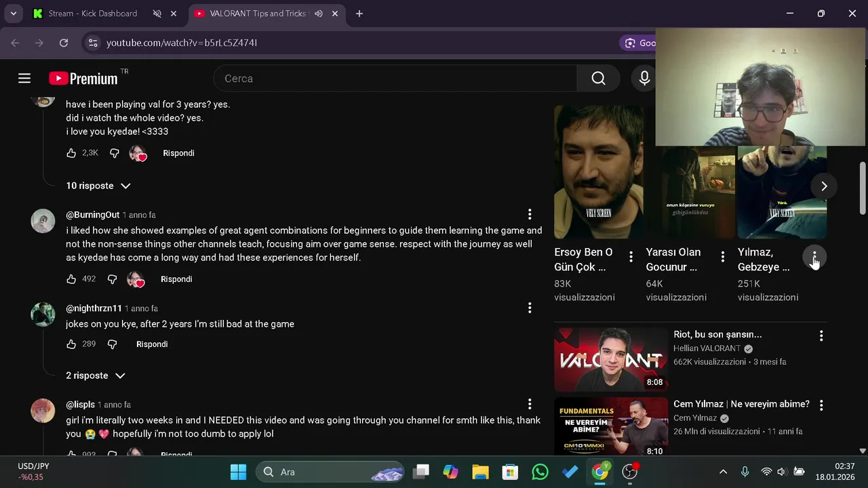Open the @lispls channel link
The width and height of the screenshot is (868, 488).
pos(80,405)
